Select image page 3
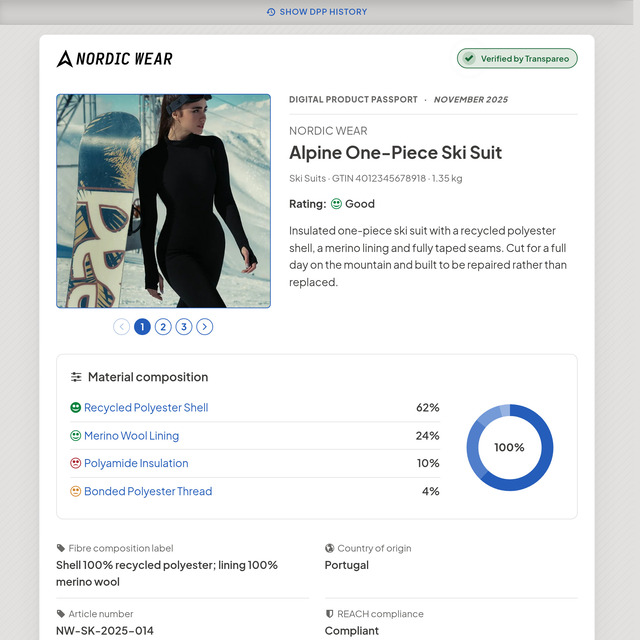The image size is (640, 640). 184,327
